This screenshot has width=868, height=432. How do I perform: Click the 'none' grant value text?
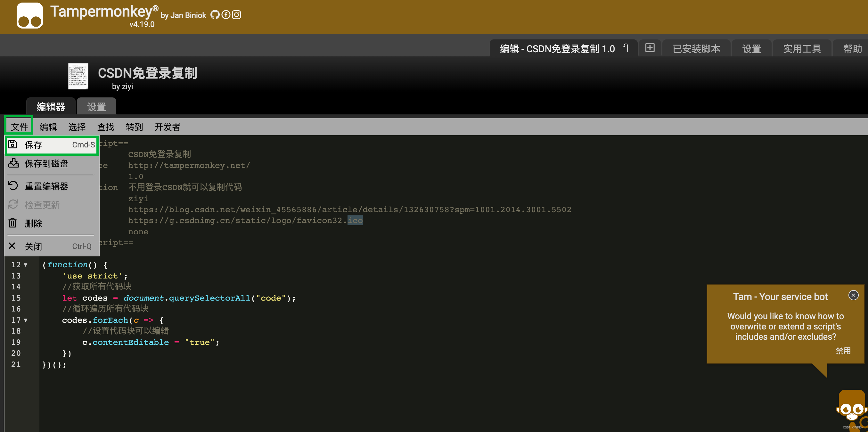tap(138, 232)
